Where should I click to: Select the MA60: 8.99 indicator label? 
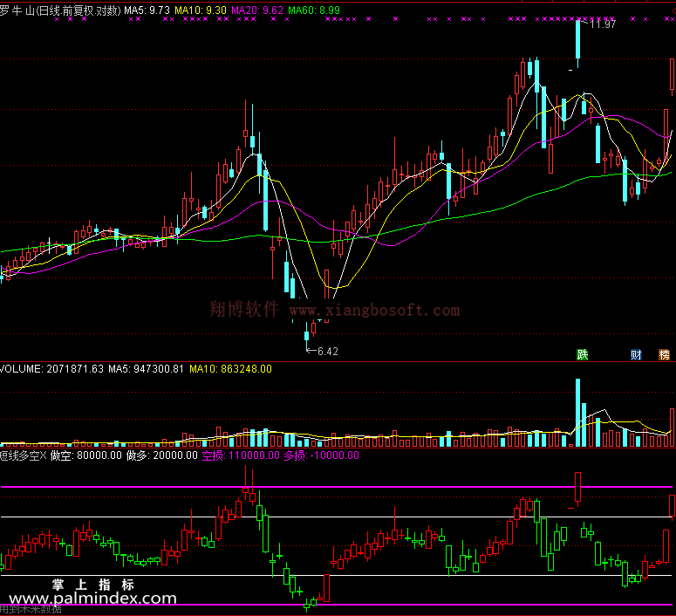point(314,10)
